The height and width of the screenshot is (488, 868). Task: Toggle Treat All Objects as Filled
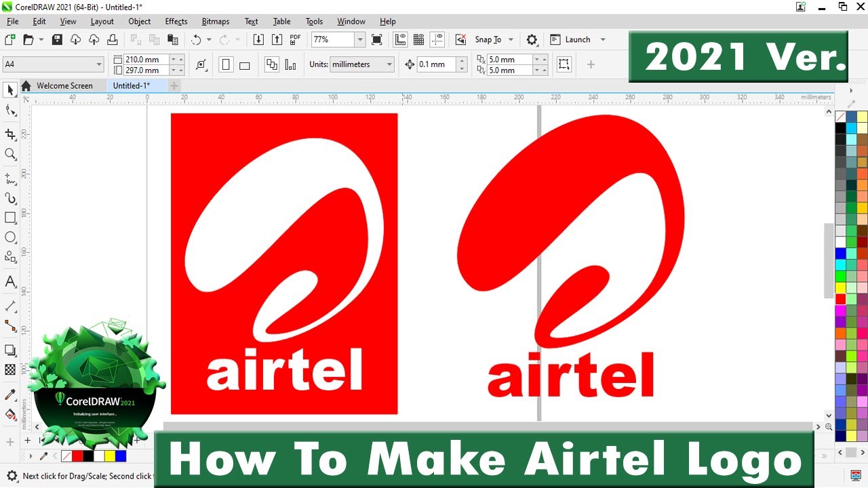click(564, 64)
